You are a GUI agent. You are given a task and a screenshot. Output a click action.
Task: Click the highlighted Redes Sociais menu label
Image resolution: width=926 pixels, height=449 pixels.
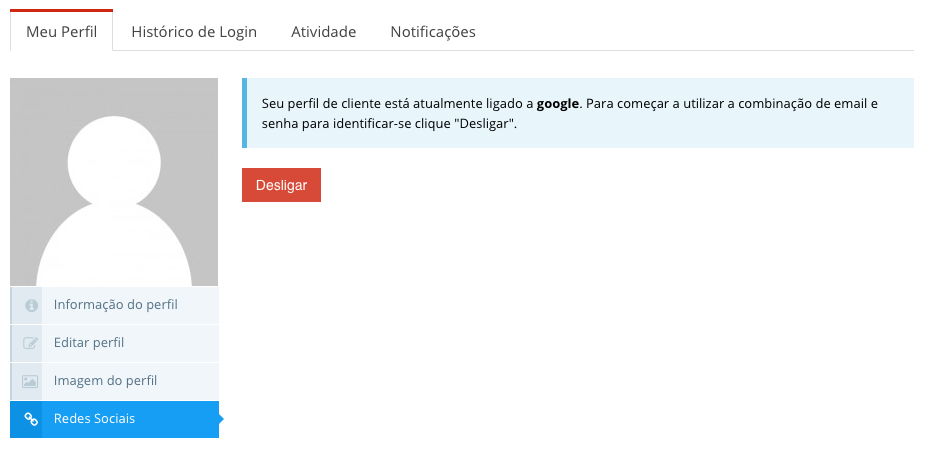(x=94, y=419)
